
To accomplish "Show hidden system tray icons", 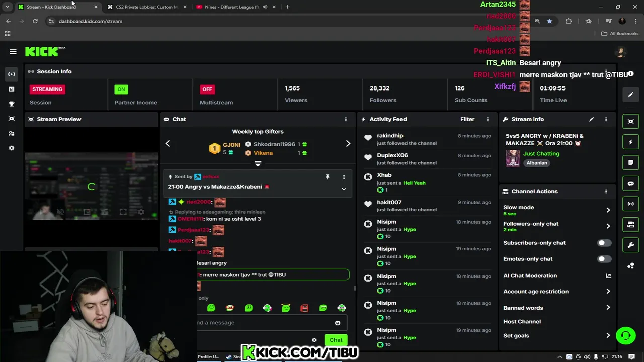I will [560, 357].
